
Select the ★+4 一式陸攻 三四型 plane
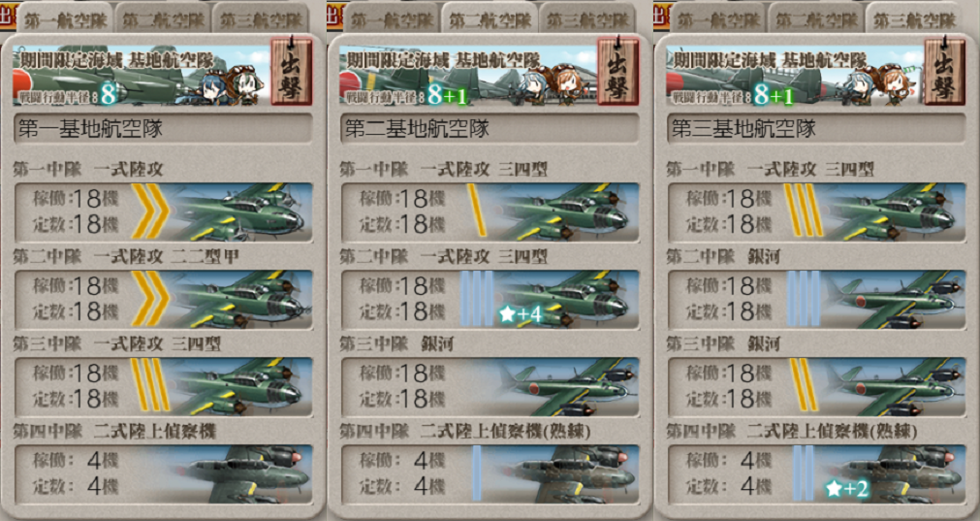tap(490, 300)
